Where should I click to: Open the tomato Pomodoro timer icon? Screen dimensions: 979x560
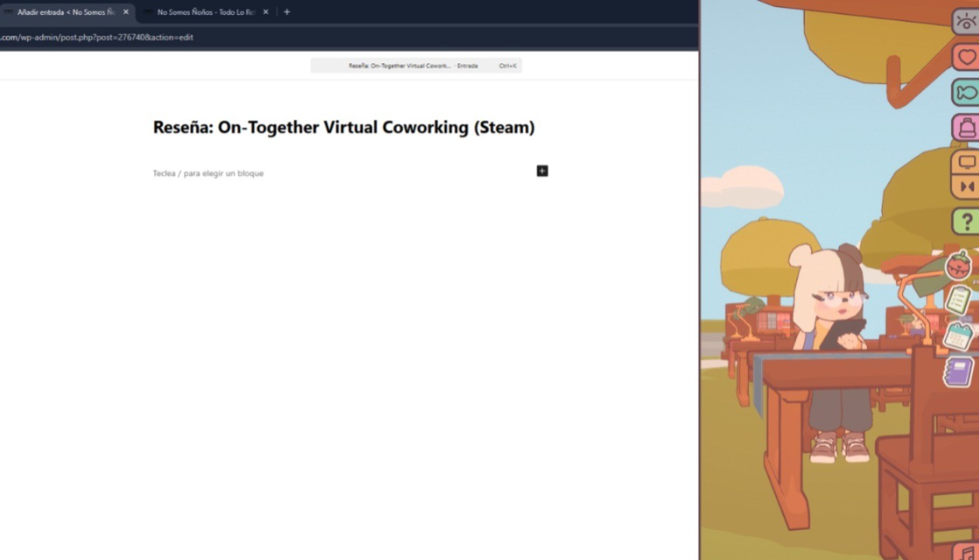pyautogui.click(x=959, y=266)
